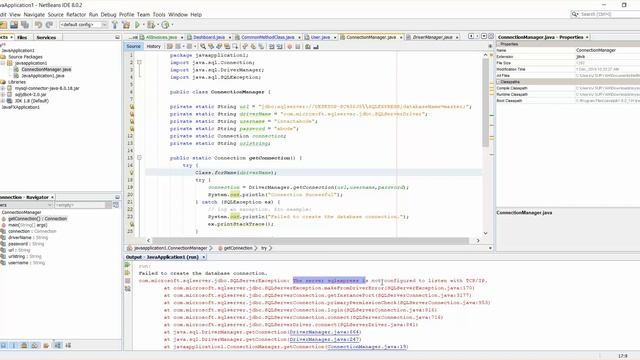This screenshot has height=360, width=640.
Task: Click the Undo icon in main toolbar
Action: point(38,25)
